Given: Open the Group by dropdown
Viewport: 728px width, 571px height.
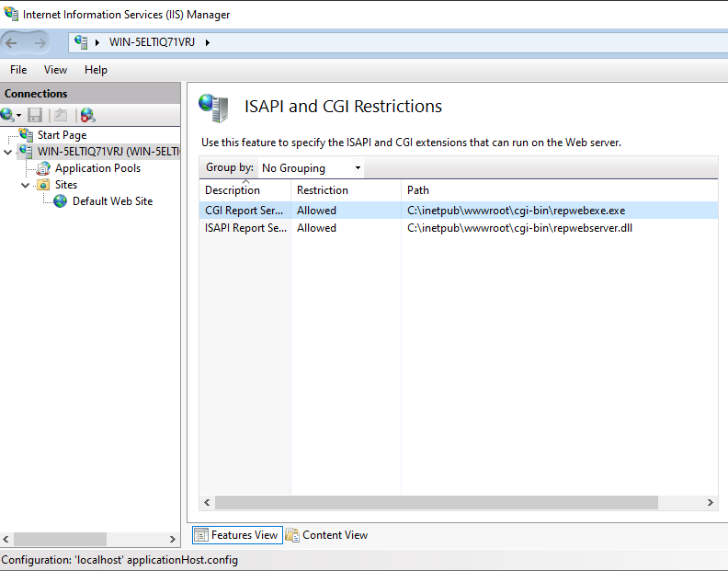Looking at the screenshot, I should 311,168.
